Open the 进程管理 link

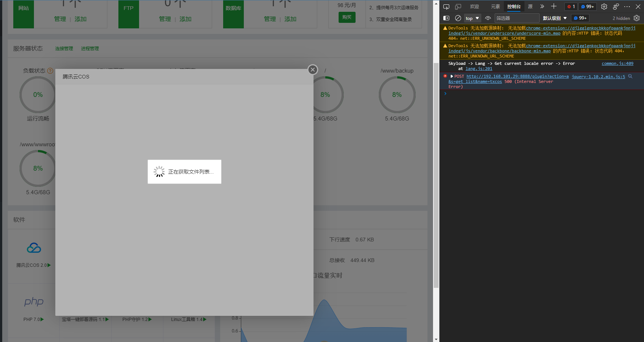pos(90,49)
